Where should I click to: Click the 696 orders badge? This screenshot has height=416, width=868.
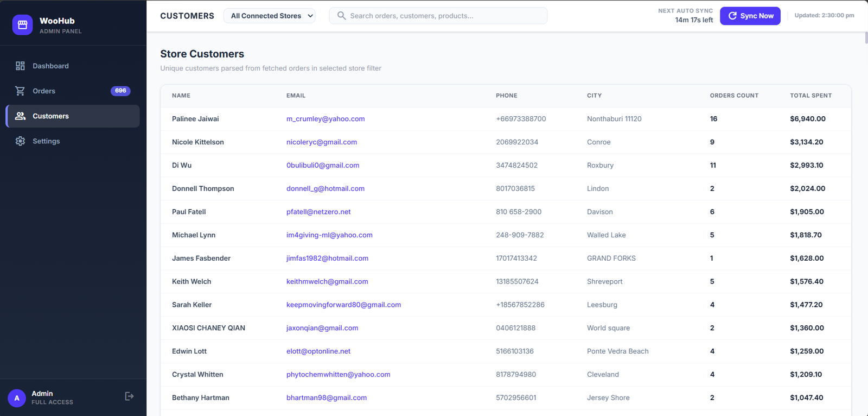coord(120,91)
